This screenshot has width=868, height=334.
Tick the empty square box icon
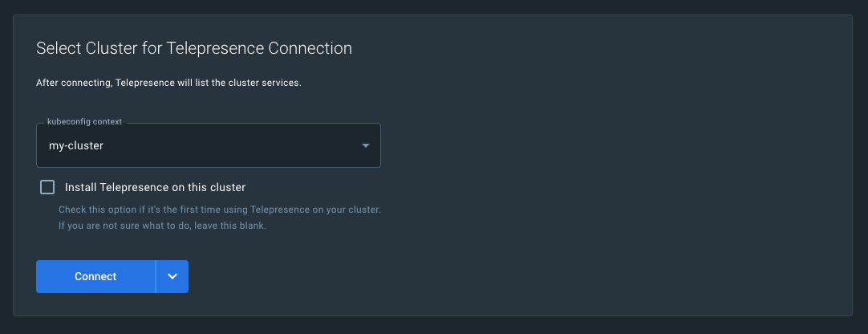click(x=47, y=187)
